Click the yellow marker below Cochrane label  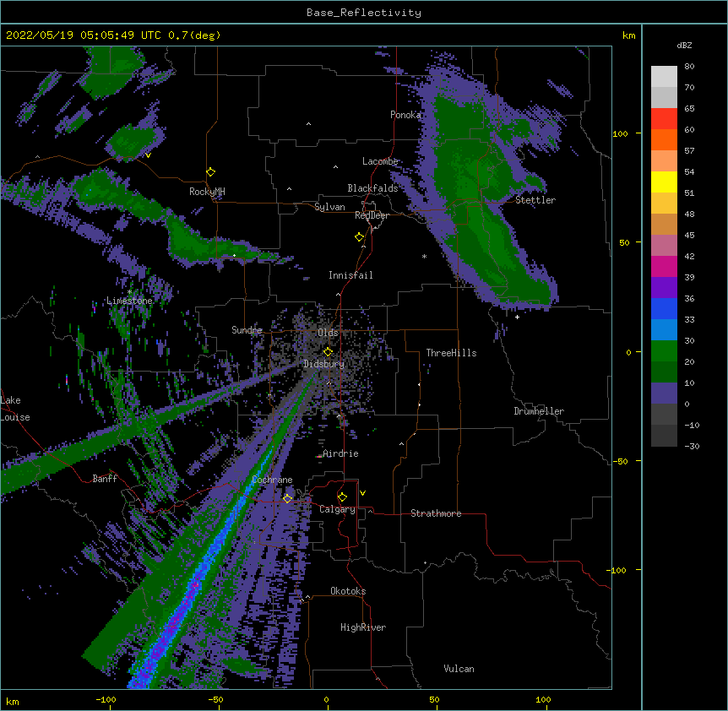287,498
